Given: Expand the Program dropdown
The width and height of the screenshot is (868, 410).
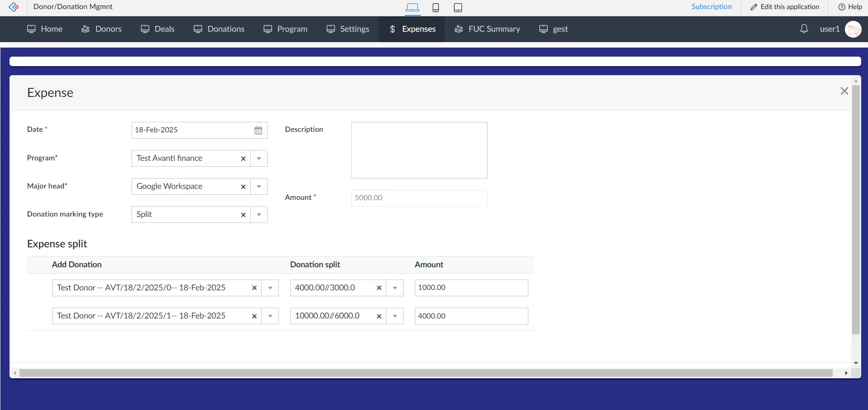Looking at the screenshot, I should [259, 159].
